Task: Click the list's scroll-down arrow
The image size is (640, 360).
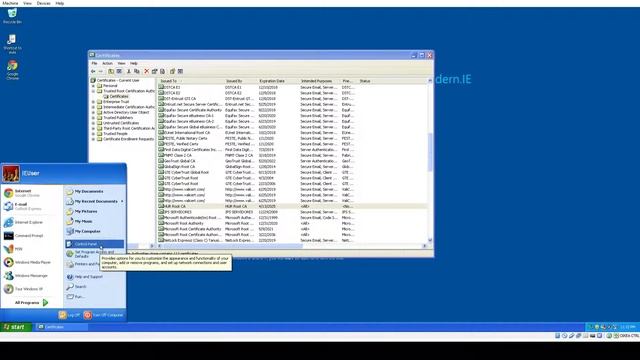Action: coord(430,241)
